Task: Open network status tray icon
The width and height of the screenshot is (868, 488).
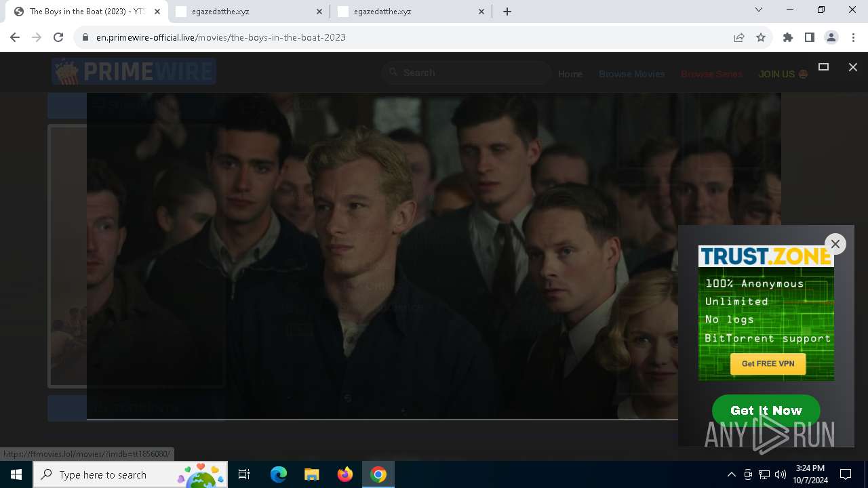Action: [x=764, y=474]
